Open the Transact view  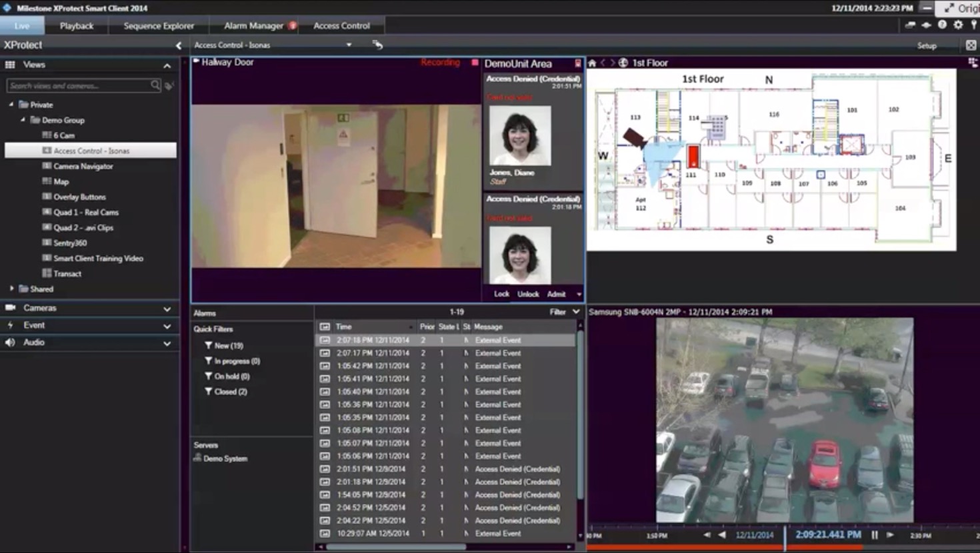(x=67, y=273)
